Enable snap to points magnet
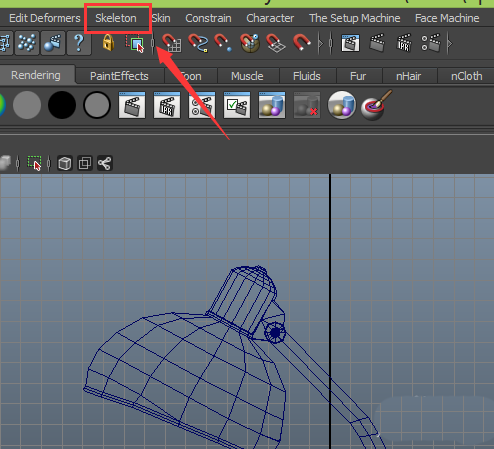This screenshot has height=449, width=494. 223,43
